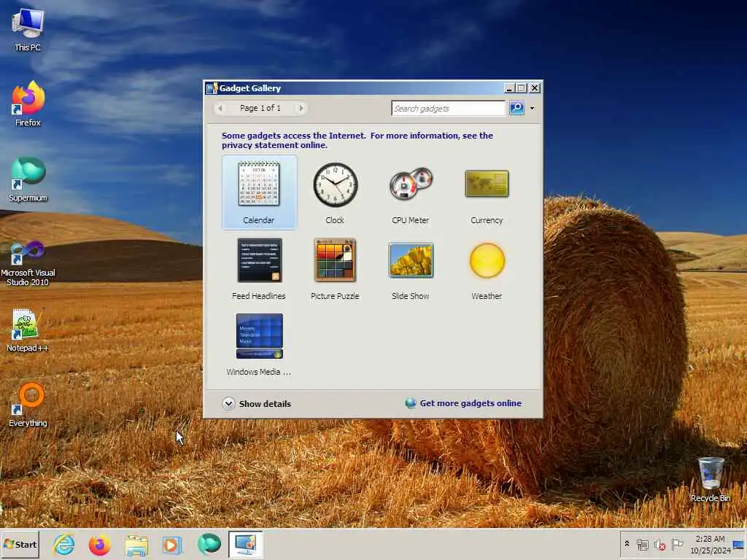The width and height of the screenshot is (747, 560).
Task: Select the Calendar gadget
Action: tap(259, 192)
